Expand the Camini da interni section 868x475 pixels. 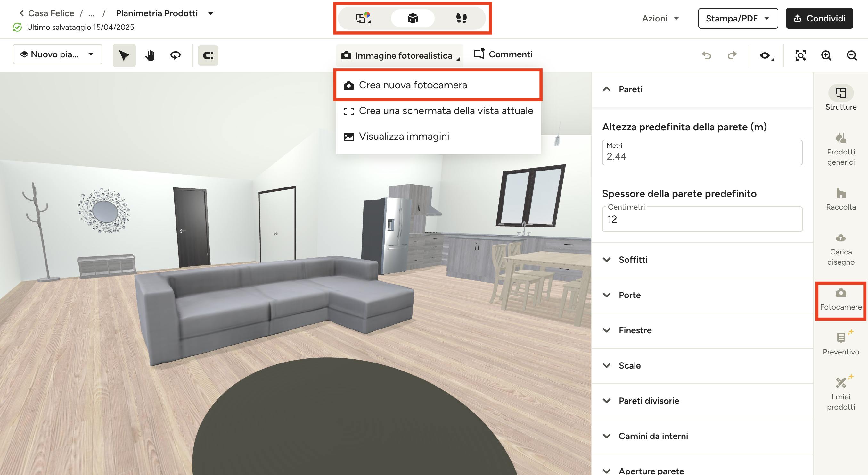[702, 436]
